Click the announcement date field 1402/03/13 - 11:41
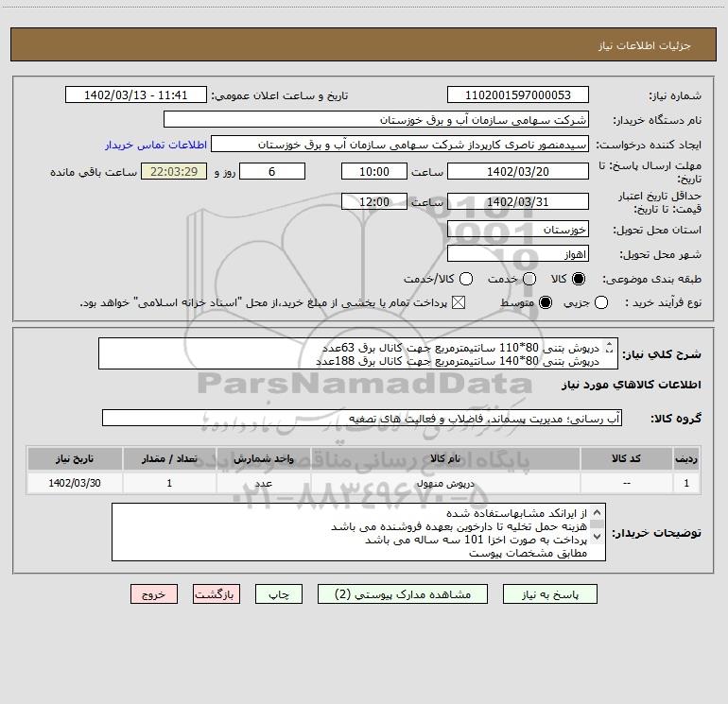The height and width of the screenshot is (704, 728). pyautogui.click(x=135, y=95)
